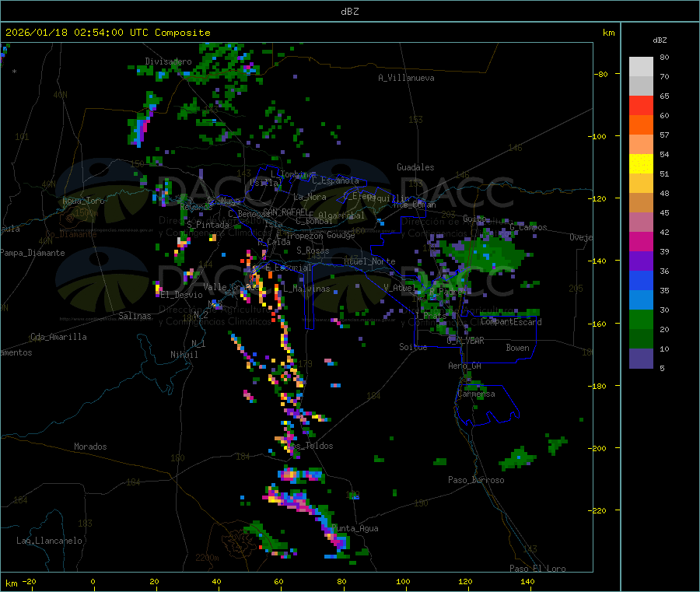Click the G_Campos map label
700x592 pixels.
(x=529, y=227)
